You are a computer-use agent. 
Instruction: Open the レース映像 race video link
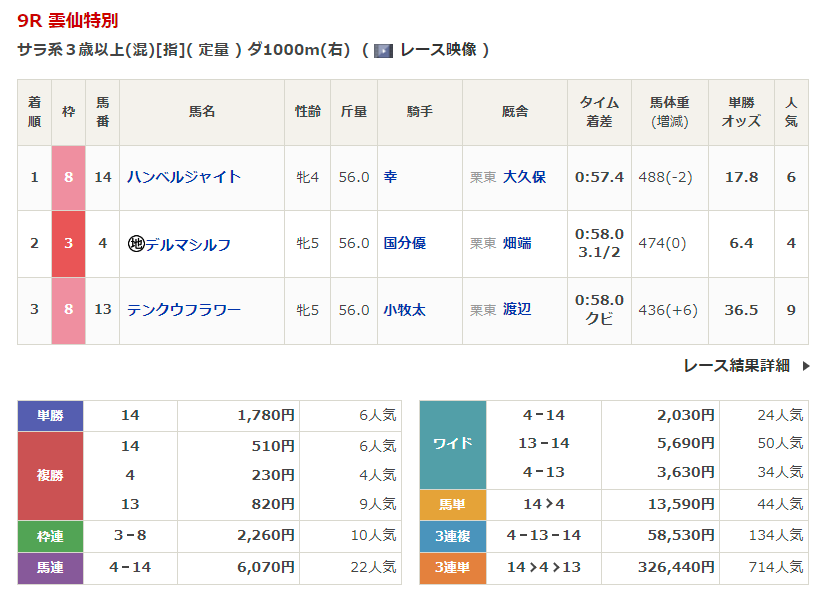point(444,50)
